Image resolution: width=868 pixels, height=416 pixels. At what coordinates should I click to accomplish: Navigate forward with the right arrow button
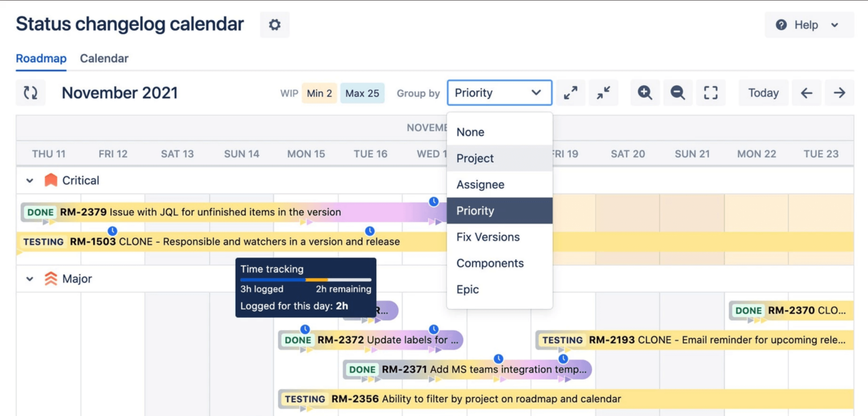coord(839,93)
